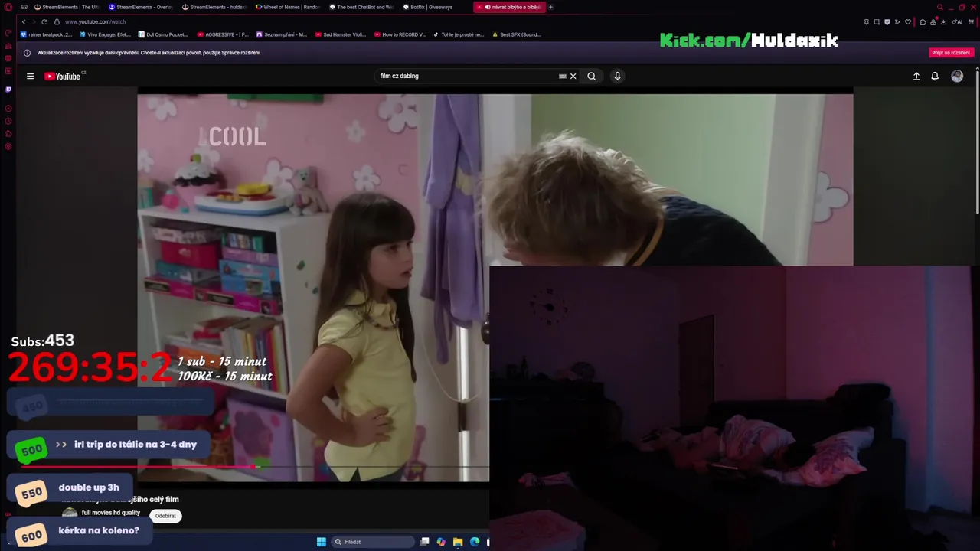Switch to the "Wheel of Names" tab

(x=287, y=7)
